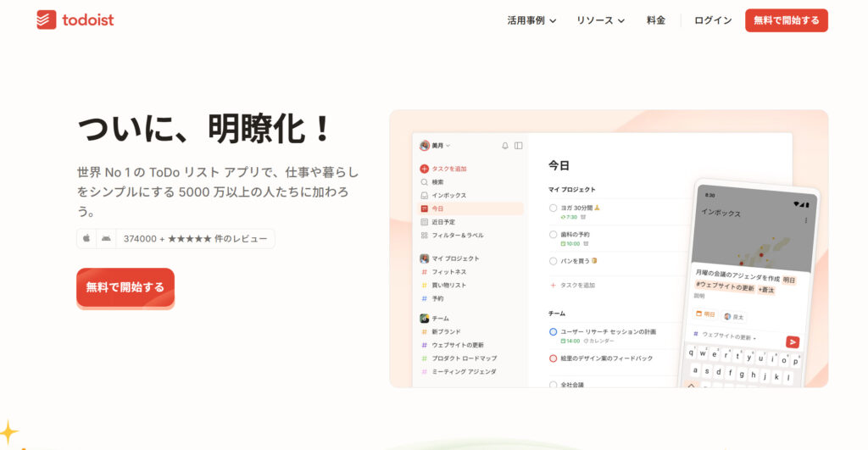
Task: Mark パンを買う task as complete
Action: click(x=554, y=261)
